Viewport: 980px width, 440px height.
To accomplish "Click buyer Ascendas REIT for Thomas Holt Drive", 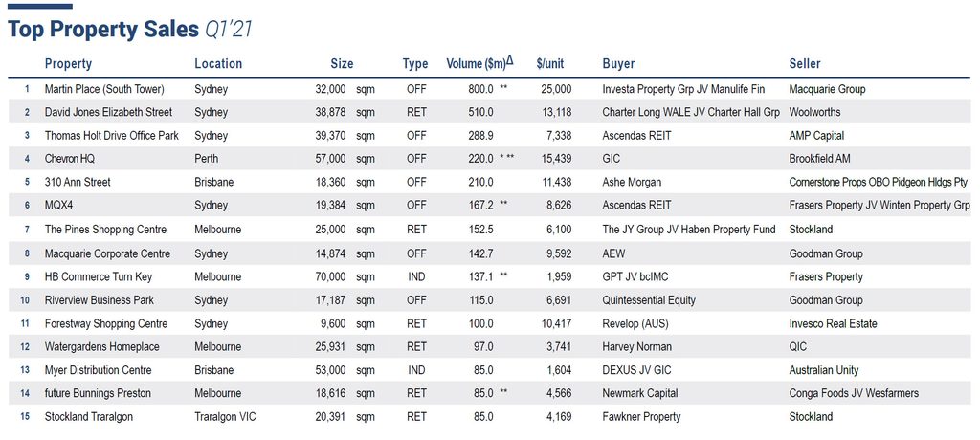I will [x=636, y=136].
